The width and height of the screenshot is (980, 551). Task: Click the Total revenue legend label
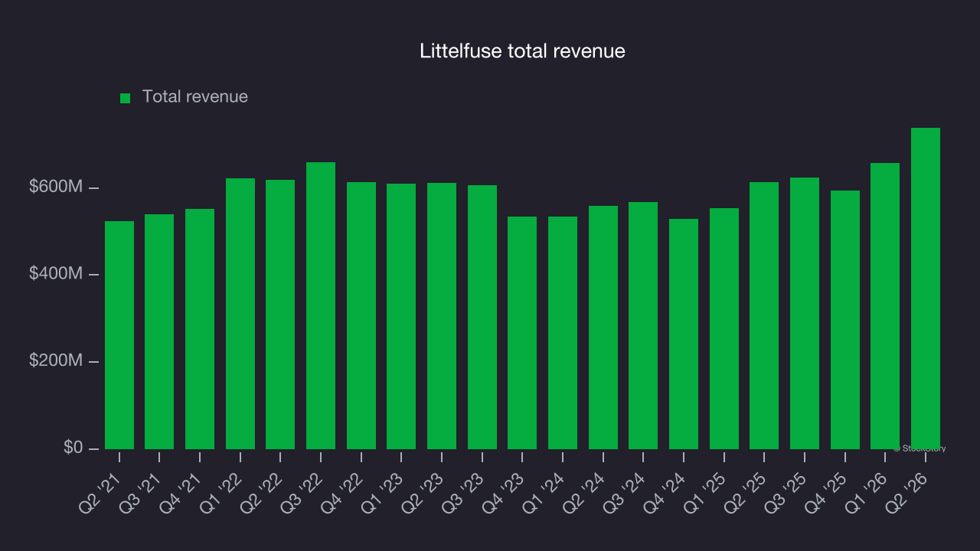[195, 96]
